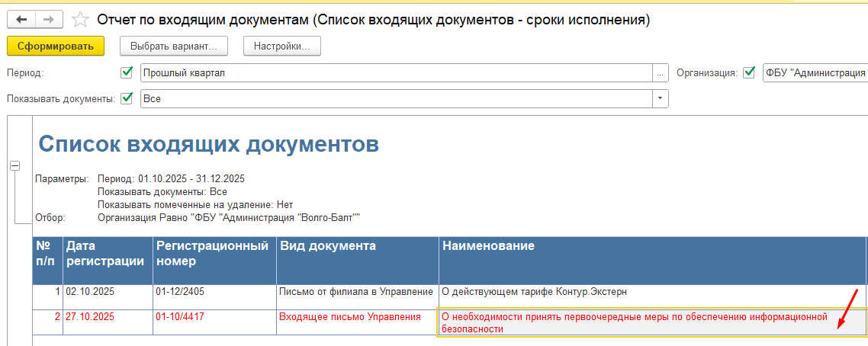
Task: Collapse the report parameters group with minus
Action: click(x=14, y=166)
